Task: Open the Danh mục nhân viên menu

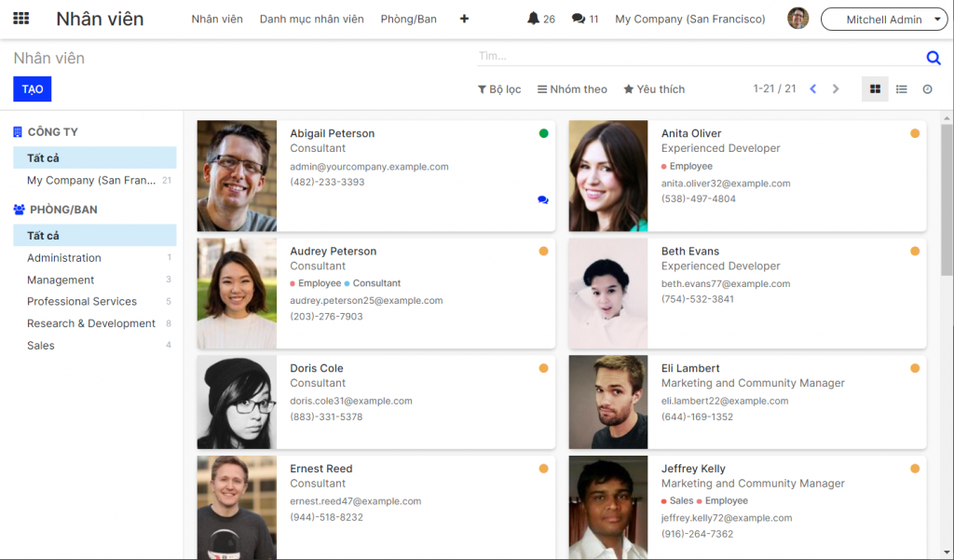Action: pyautogui.click(x=311, y=19)
